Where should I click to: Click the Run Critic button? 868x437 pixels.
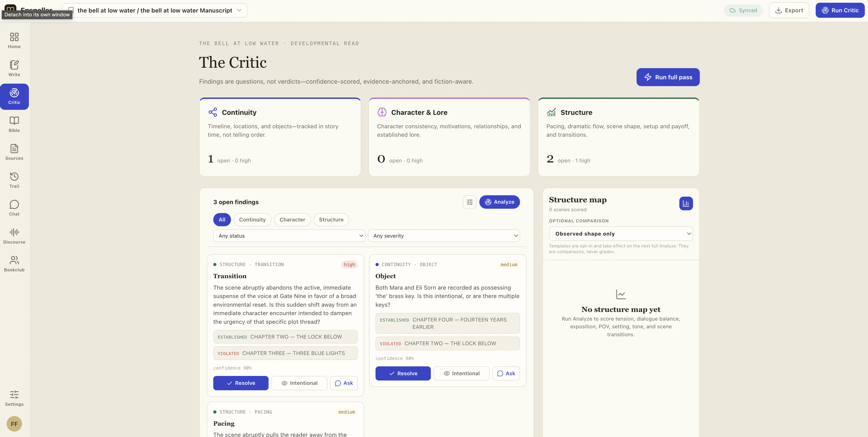tap(840, 10)
